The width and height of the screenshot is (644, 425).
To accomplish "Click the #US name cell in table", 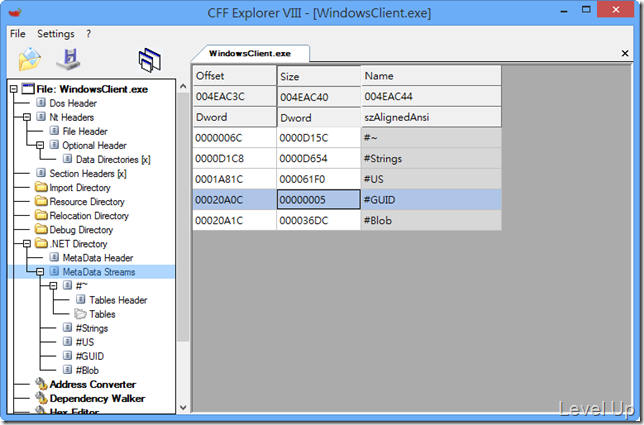I will (x=431, y=179).
